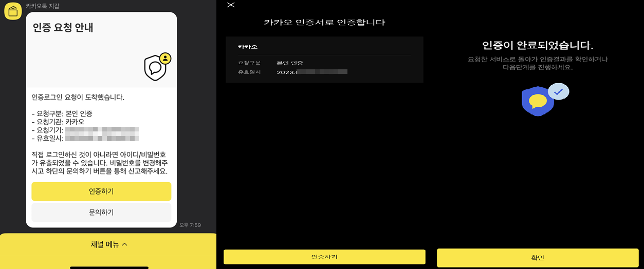Click the text 요청한 서비스로 돌아가 인증결과를 확인하거나
The height and width of the screenshot is (269, 644).
[x=538, y=60]
